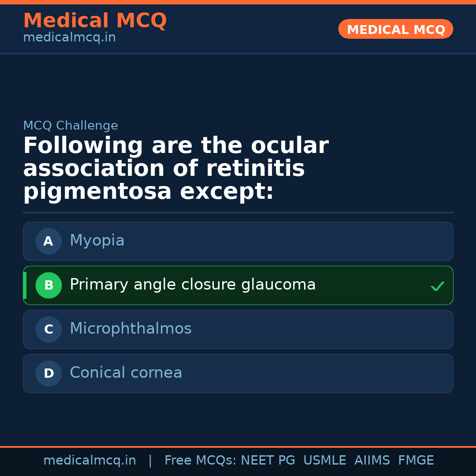Click the green checkmark on option B
This screenshot has width=476, height=476.
click(438, 286)
